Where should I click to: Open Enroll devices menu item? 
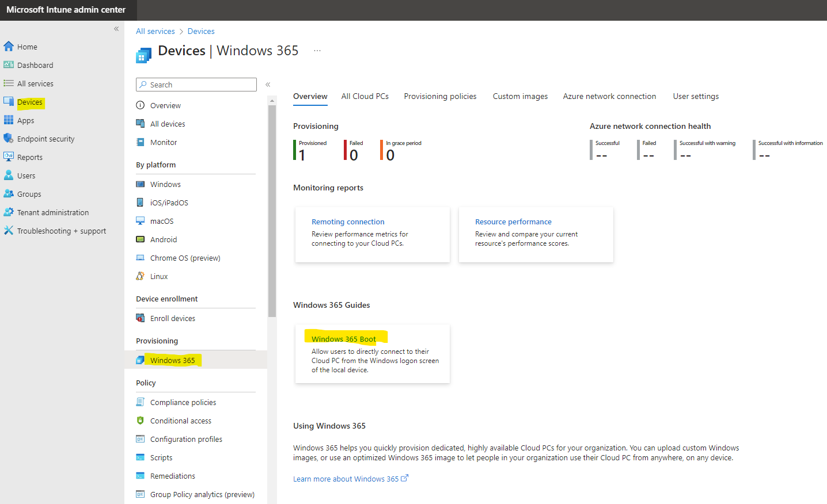(x=173, y=318)
